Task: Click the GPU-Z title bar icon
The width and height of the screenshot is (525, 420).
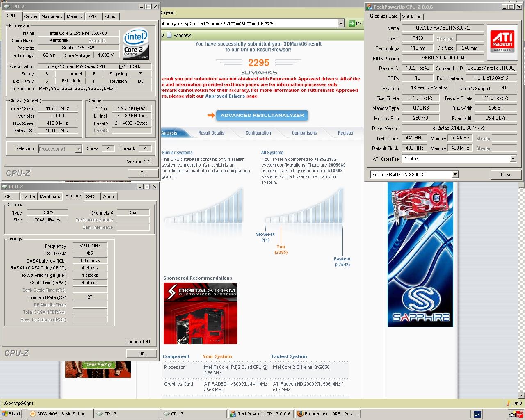Action: pos(369,7)
